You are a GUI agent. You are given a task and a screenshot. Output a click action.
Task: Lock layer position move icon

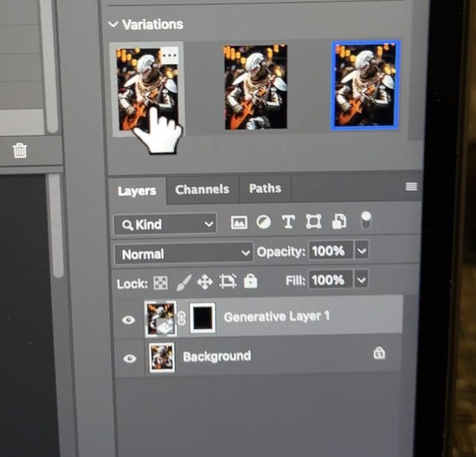point(205,283)
